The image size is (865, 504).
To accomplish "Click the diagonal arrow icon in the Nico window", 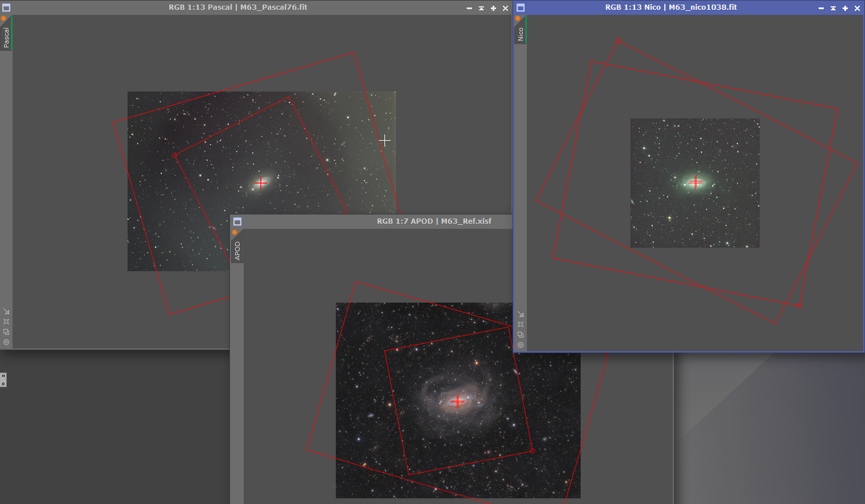I will [x=521, y=314].
